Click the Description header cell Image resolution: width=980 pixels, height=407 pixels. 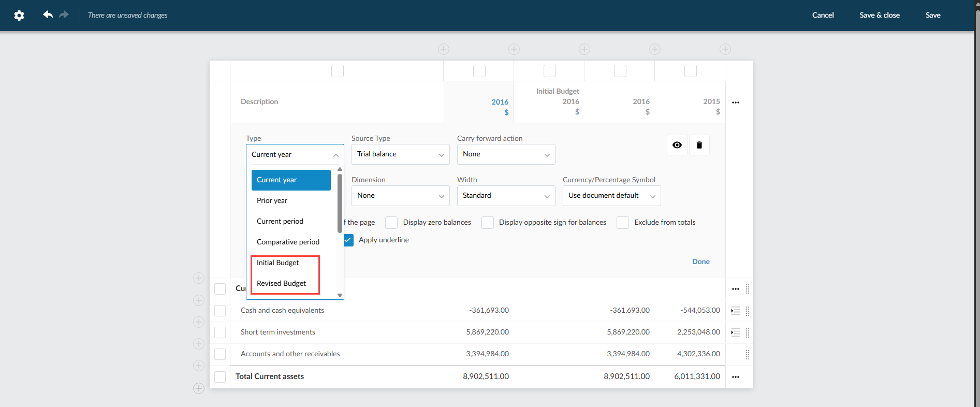point(337,103)
